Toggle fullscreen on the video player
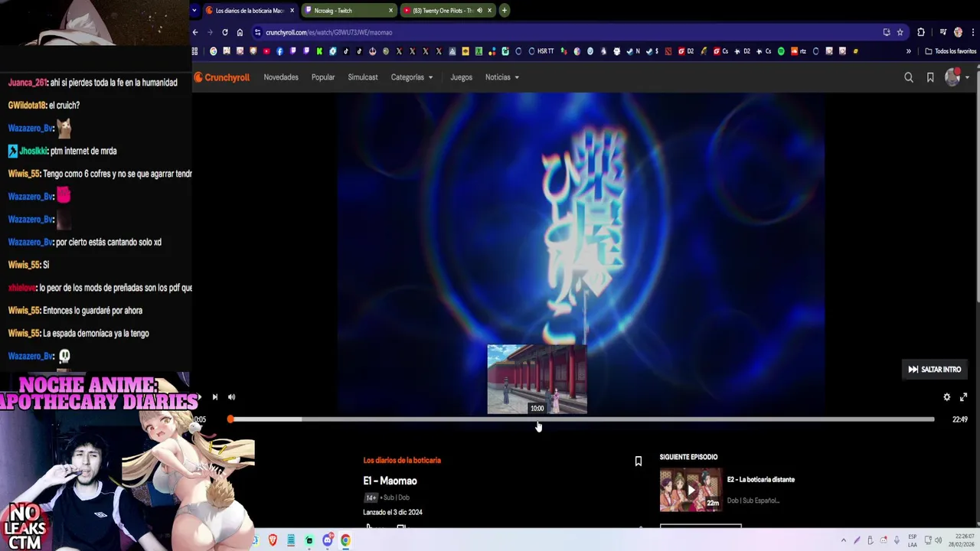This screenshot has height=551, width=980. [x=964, y=397]
